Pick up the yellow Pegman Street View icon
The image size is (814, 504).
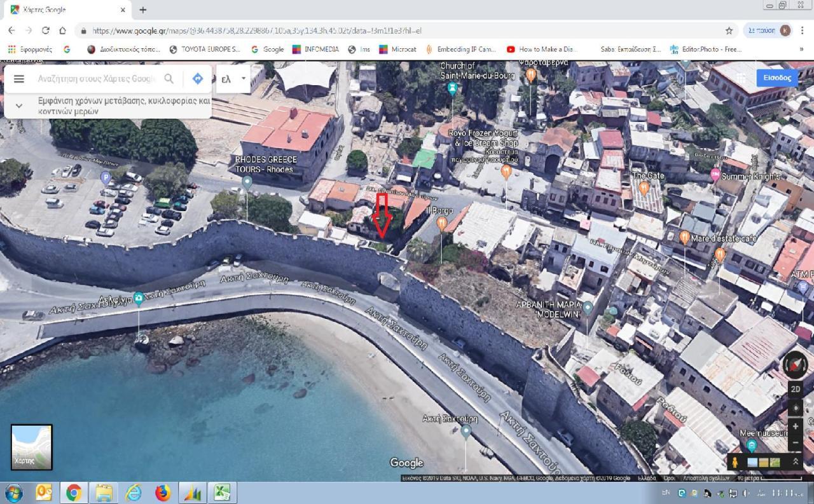click(x=736, y=462)
